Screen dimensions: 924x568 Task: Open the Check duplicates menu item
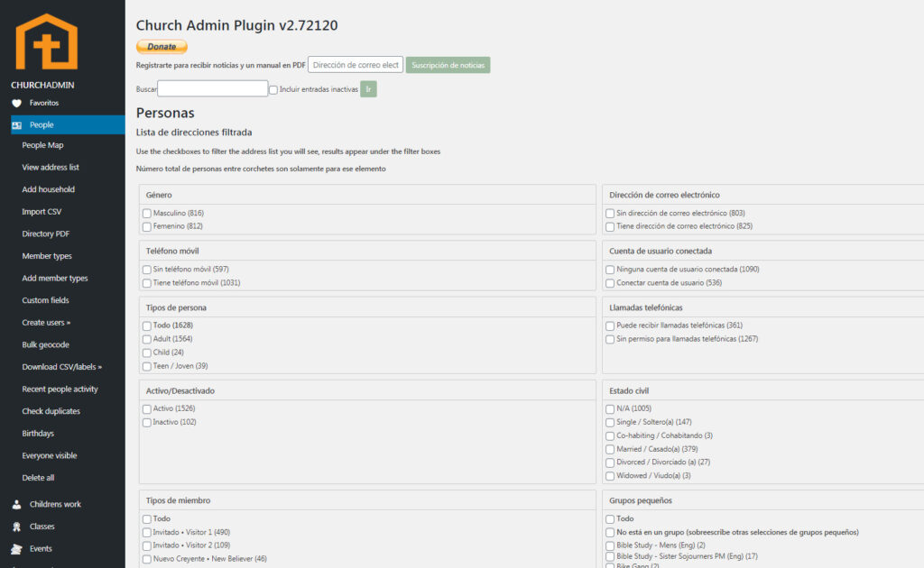point(51,411)
